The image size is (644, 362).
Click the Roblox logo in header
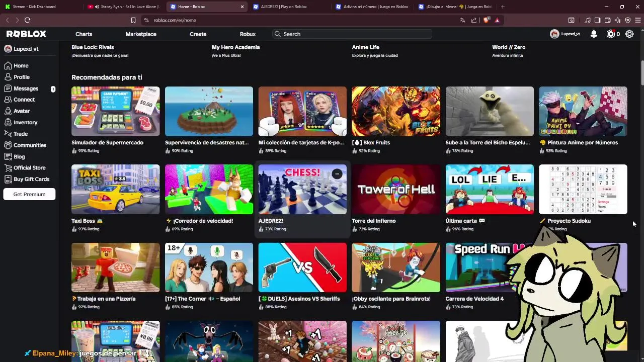[26, 34]
